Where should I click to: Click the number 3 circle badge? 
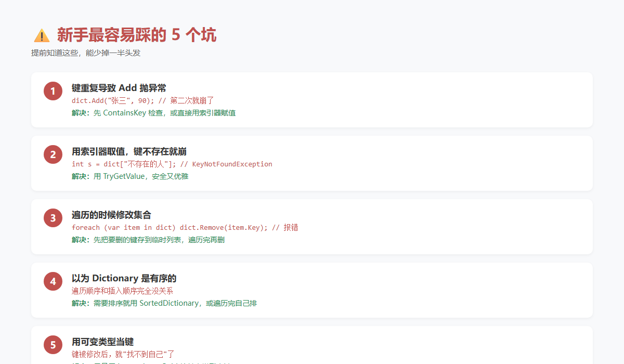[x=53, y=218]
